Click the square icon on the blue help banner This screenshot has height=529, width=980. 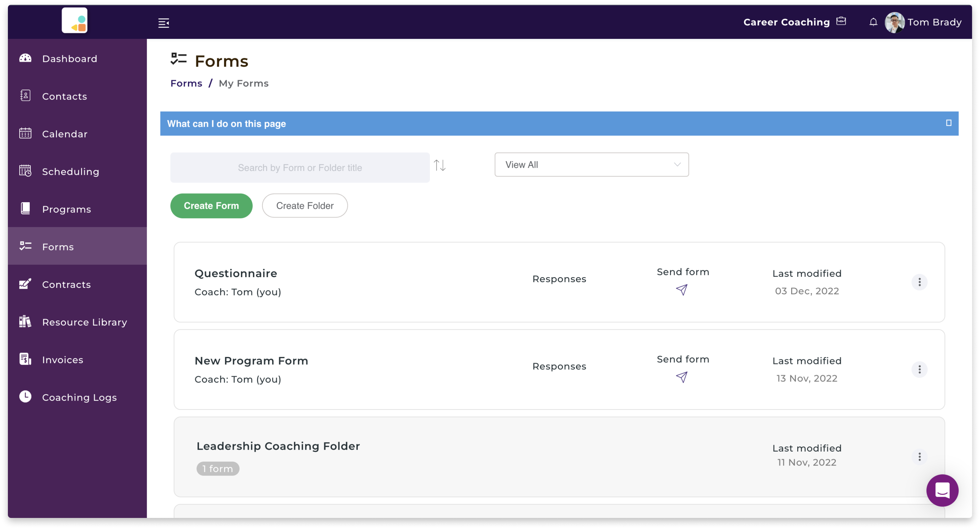(948, 123)
